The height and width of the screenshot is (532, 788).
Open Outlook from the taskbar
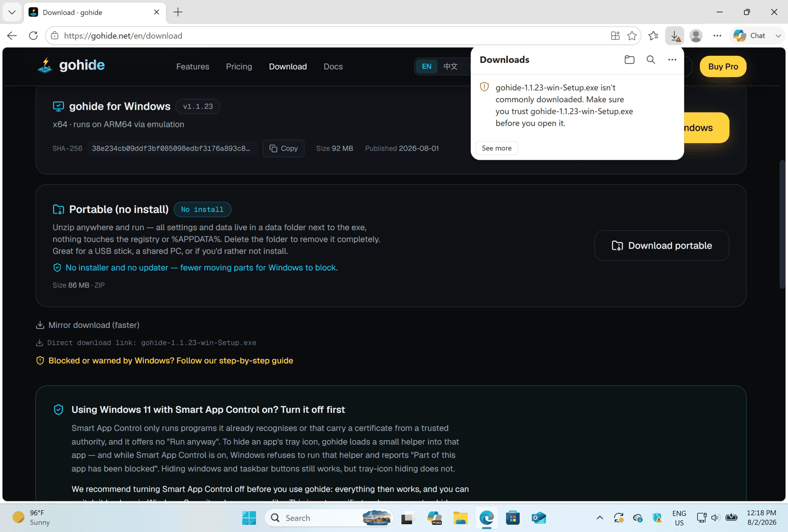click(539, 518)
